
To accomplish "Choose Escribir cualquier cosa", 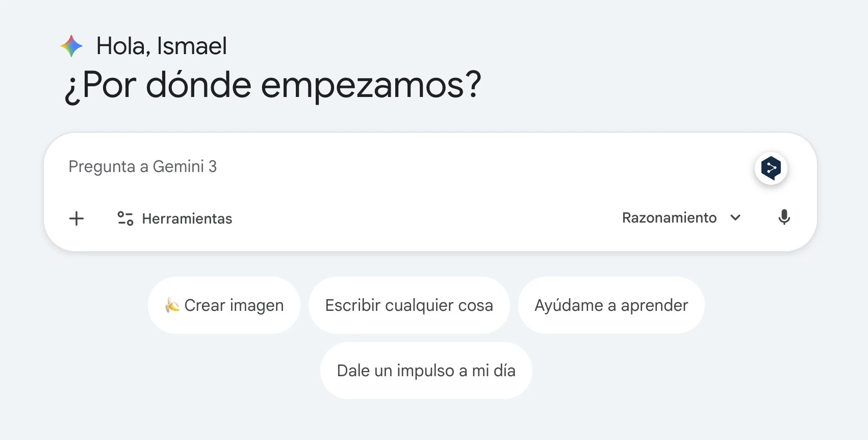I will tap(409, 305).
